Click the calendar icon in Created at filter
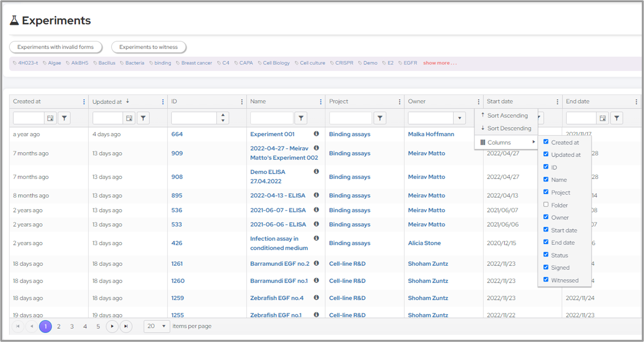Screen dimensions: 644x342 point(50,118)
